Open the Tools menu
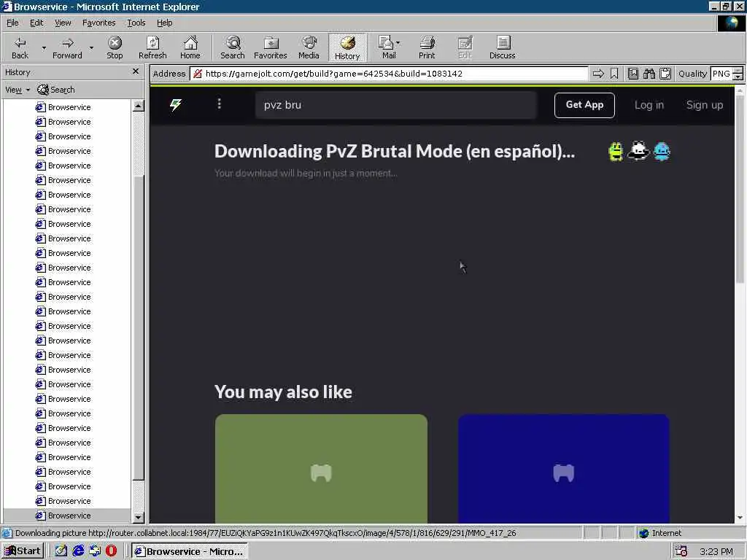Screen dimensions: 747x560 click(x=136, y=23)
